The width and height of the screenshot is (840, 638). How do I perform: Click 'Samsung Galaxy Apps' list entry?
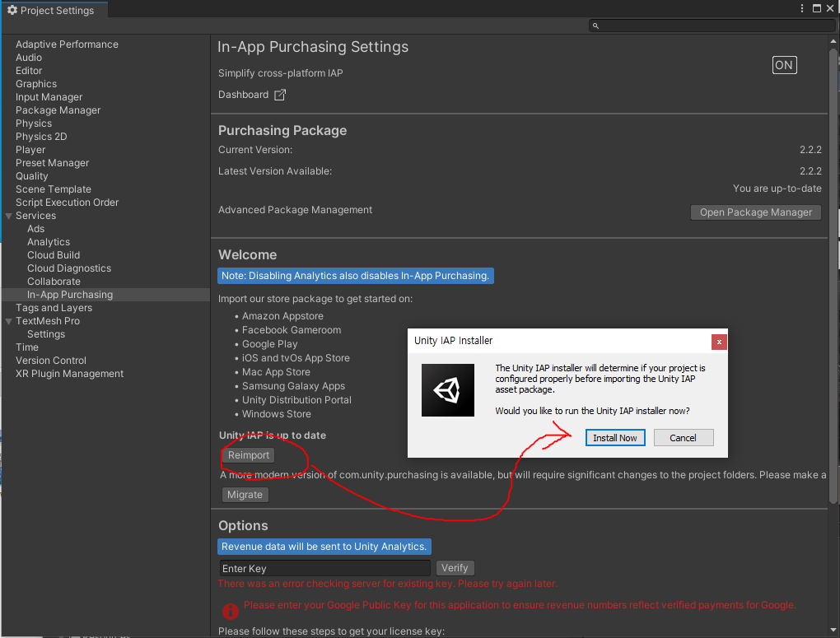point(293,386)
